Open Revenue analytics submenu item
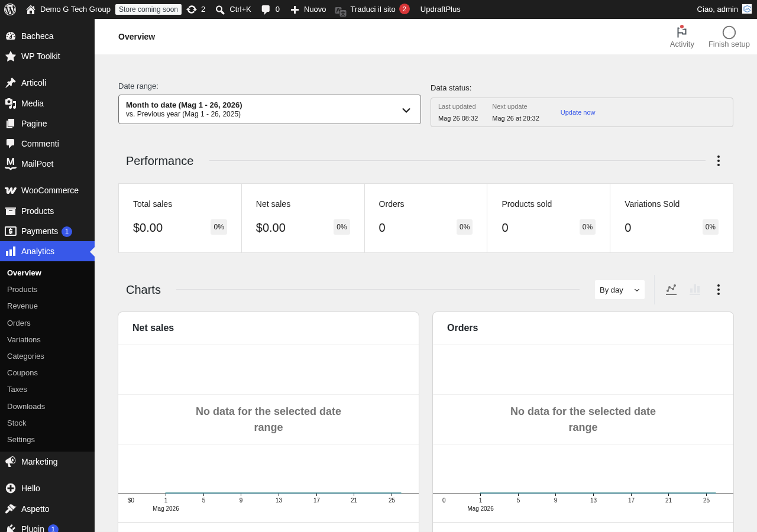Image resolution: width=757 pixels, height=532 pixels. pyautogui.click(x=22, y=306)
